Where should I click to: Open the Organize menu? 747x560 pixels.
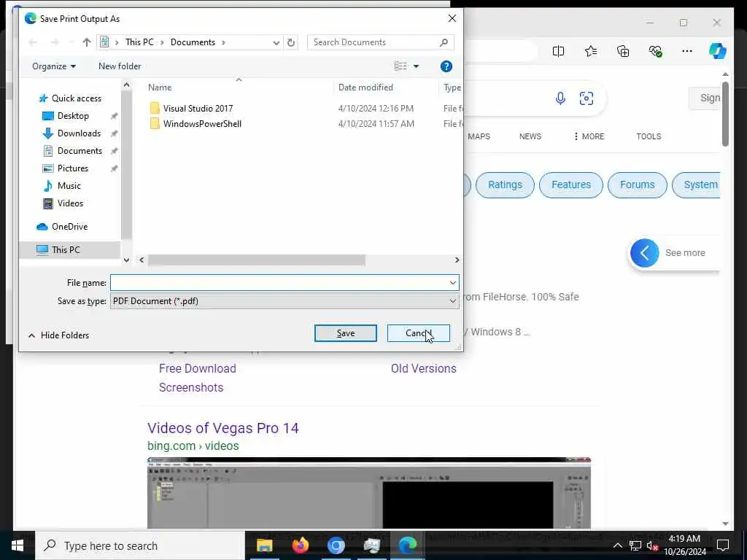54,66
